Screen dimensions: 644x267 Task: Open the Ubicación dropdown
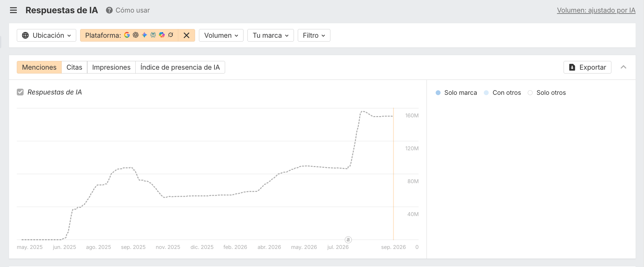pos(47,35)
